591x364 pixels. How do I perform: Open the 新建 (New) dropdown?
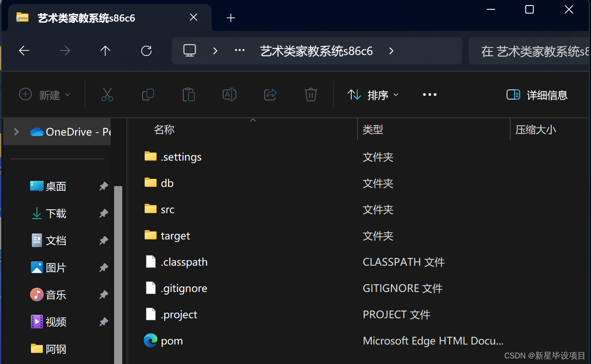tap(45, 95)
